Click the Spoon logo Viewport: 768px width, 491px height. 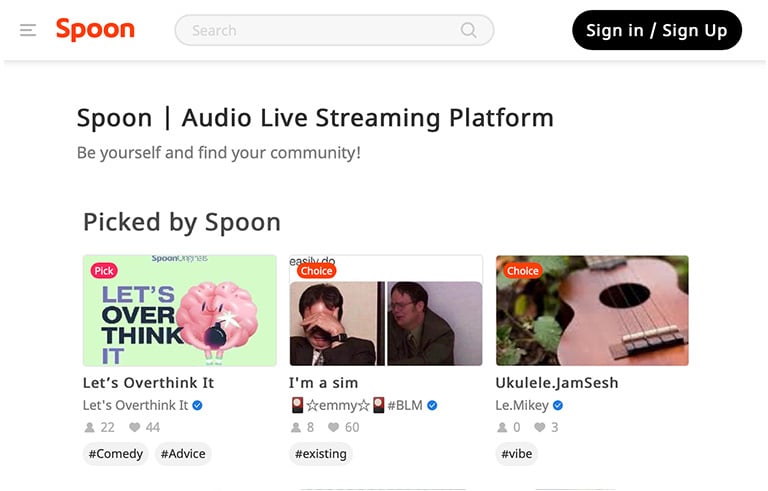click(x=95, y=29)
